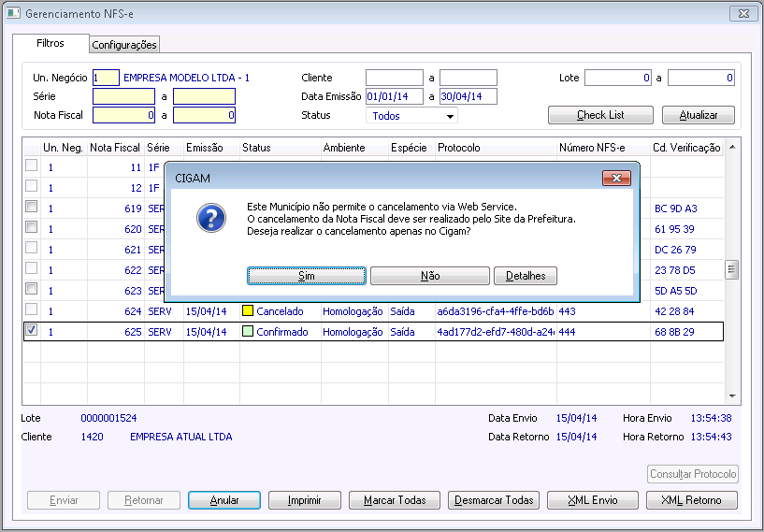Toggle checkbox for Nota Fiscal 621
764x532 pixels.
point(31,248)
